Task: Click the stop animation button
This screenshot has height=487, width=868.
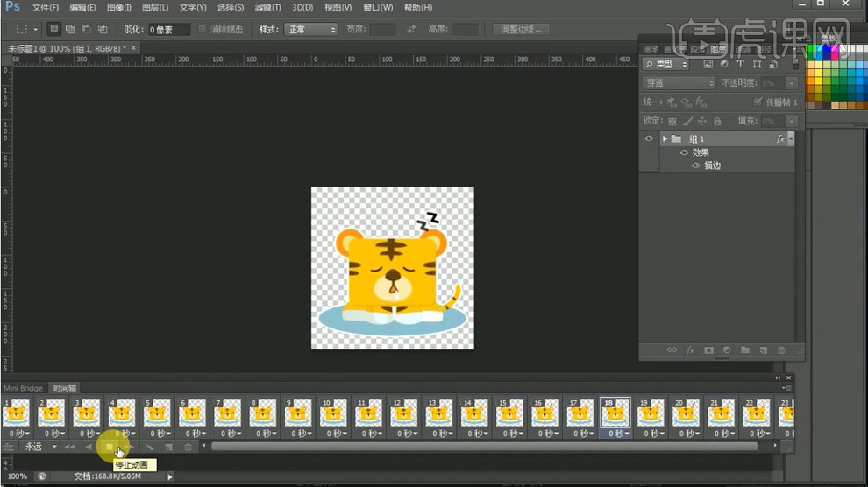Action: [x=109, y=447]
